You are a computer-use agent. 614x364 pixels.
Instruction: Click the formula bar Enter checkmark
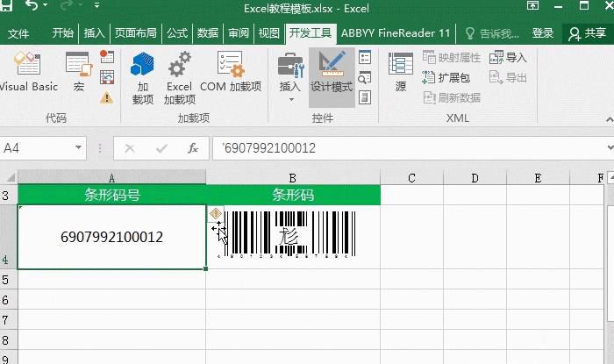pyautogui.click(x=161, y=148)
